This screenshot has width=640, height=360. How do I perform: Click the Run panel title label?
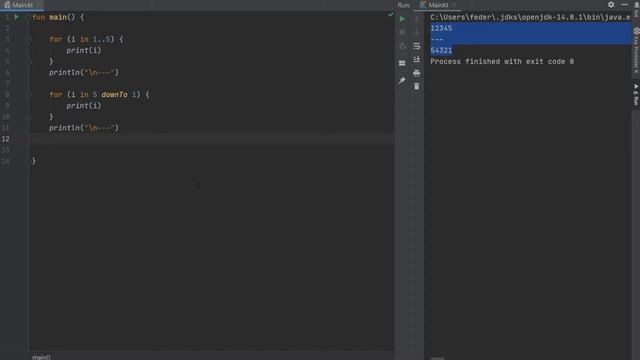pyautogui.click(x=403, y=5)
